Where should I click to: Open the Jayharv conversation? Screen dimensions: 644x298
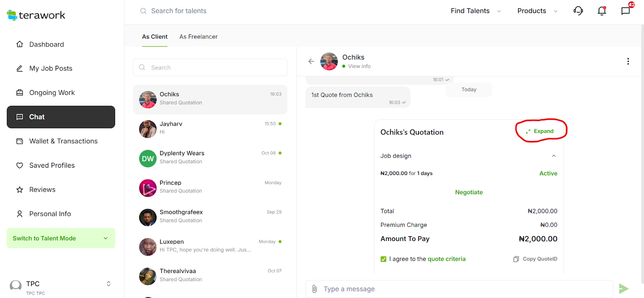coord(210,129)
